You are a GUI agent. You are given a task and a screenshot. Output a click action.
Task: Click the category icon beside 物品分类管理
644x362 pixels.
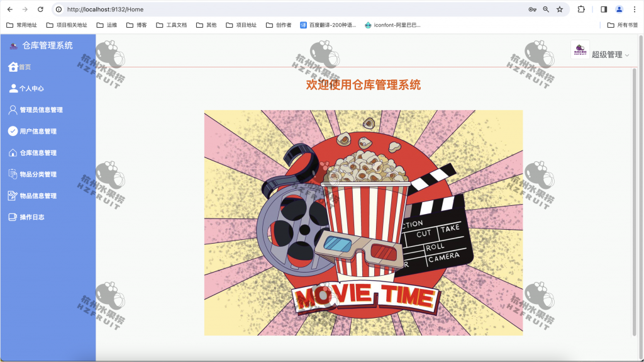pyautogui.click(x=13, y=174)
